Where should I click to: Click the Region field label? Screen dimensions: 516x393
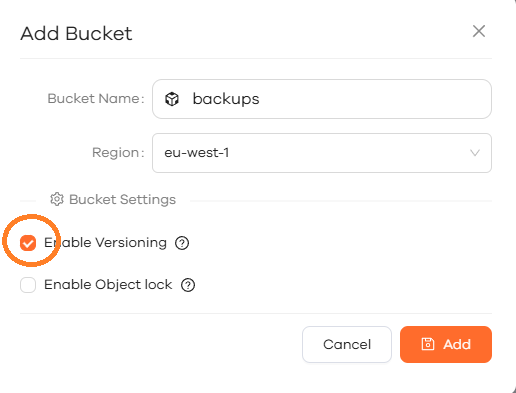tap(118, 153)
